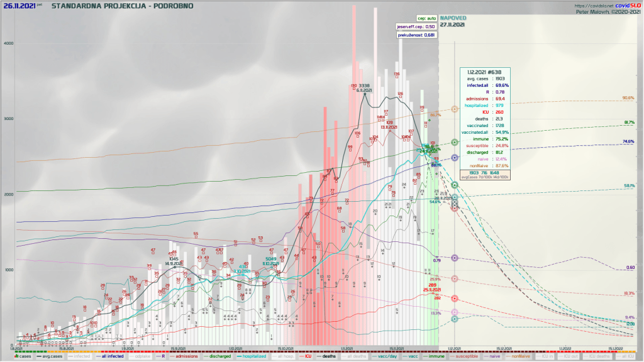The height and width of the screenshot is (362, 644).
Task: Click the orange nonNaive circle marker
Action: click(x=455, y=109)
